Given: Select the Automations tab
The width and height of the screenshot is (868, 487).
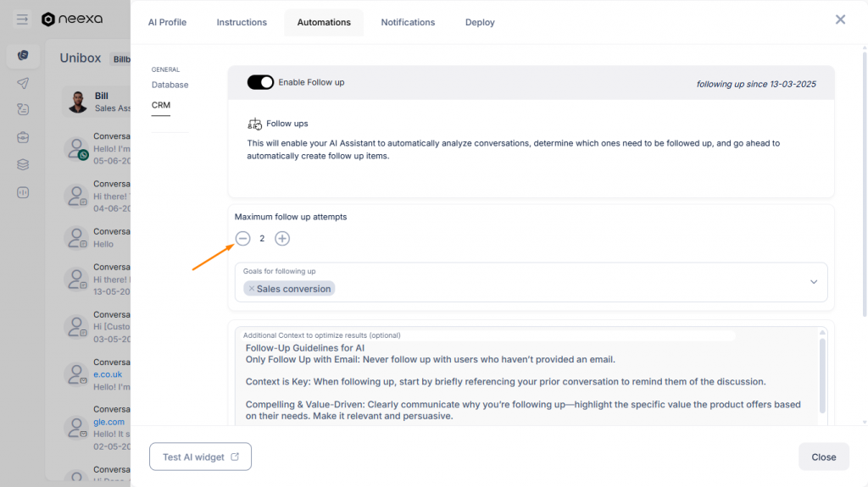Looking at the screenshot, I should [324, 22].
